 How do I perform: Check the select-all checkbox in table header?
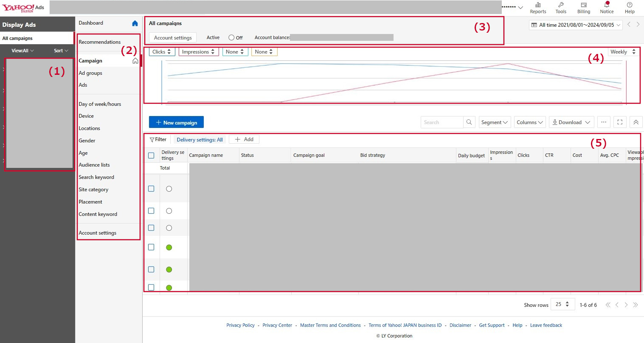pyautogui.click(x=151, y=156)
